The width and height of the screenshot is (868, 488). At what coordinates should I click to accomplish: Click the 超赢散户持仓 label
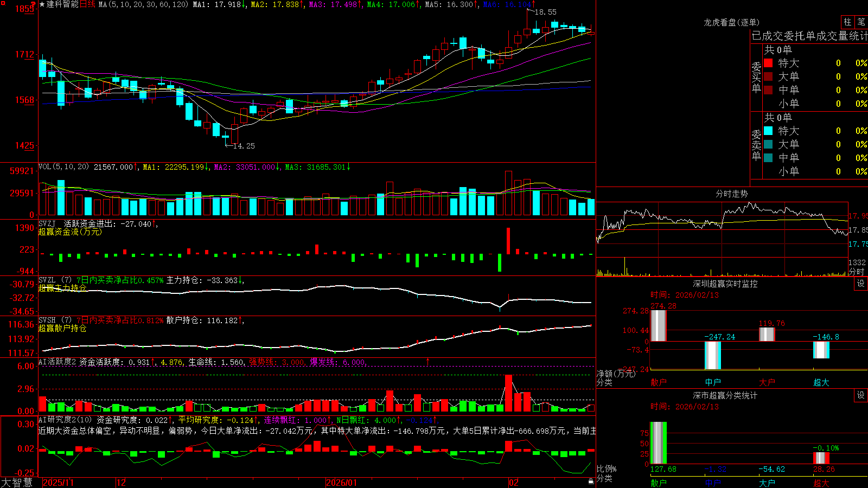pyautogui.click(x=62, y=328)
